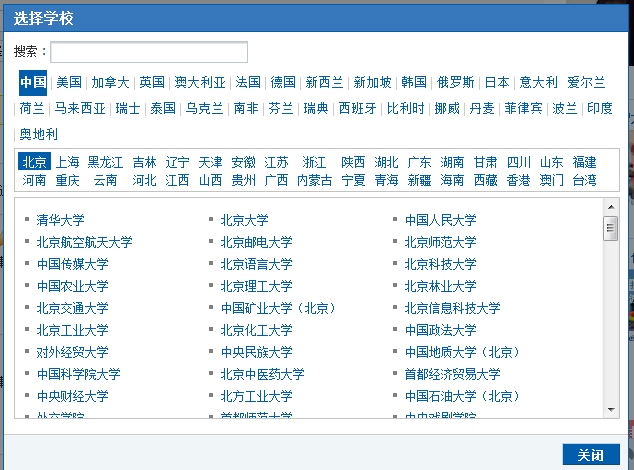Open 北京语言大学 school link

pyautogui.click(x=256, y=264)
